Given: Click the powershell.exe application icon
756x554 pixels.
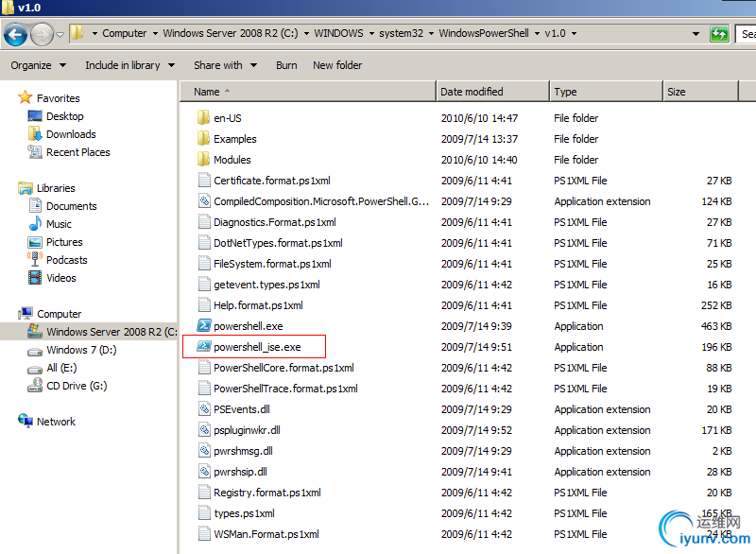Looking at the screenshot, I should [x=204, y=325].
